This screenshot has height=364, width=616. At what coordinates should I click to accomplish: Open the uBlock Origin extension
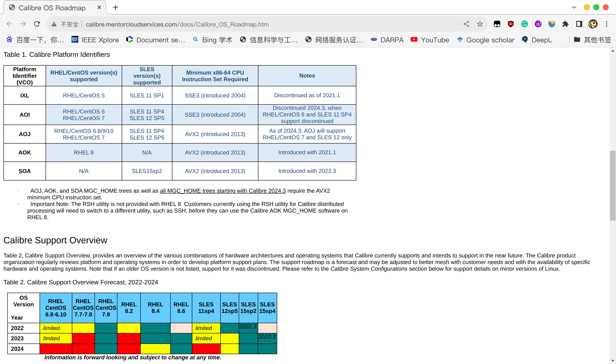(x=511, y=24)
